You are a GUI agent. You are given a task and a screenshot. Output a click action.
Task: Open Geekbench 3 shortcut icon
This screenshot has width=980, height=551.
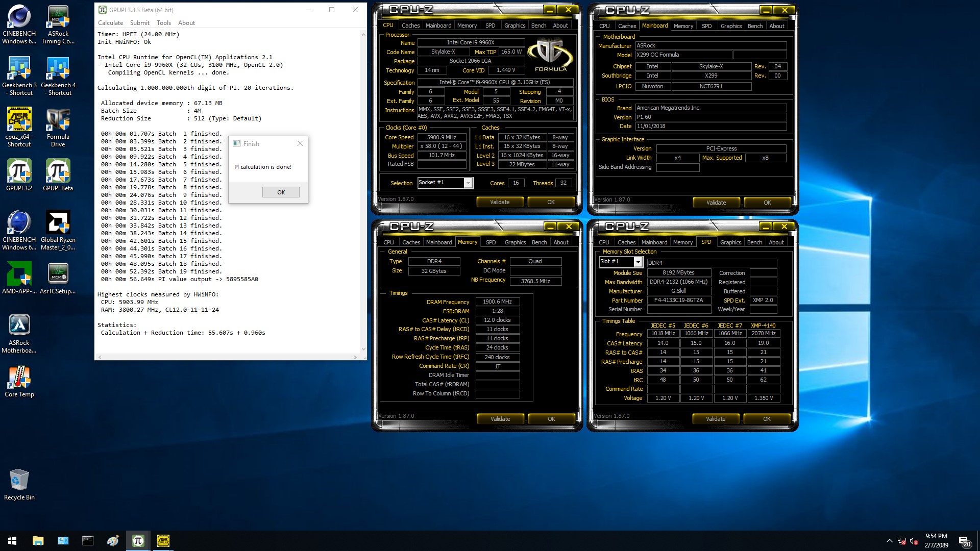(19, 76)
